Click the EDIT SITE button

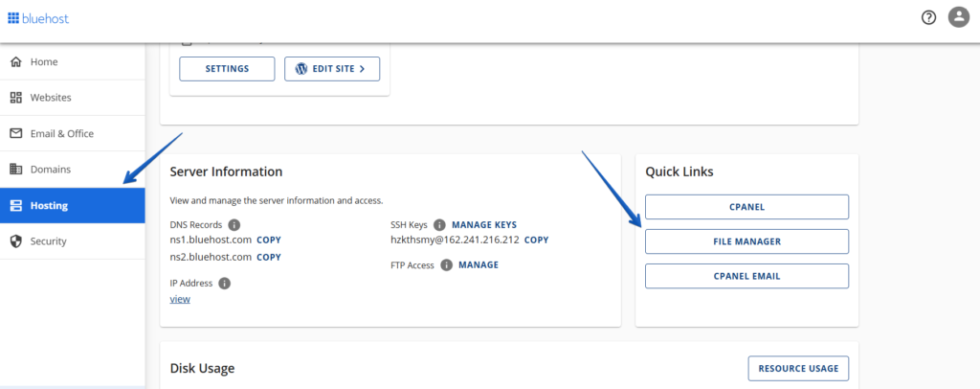click(x=332, y=69)
